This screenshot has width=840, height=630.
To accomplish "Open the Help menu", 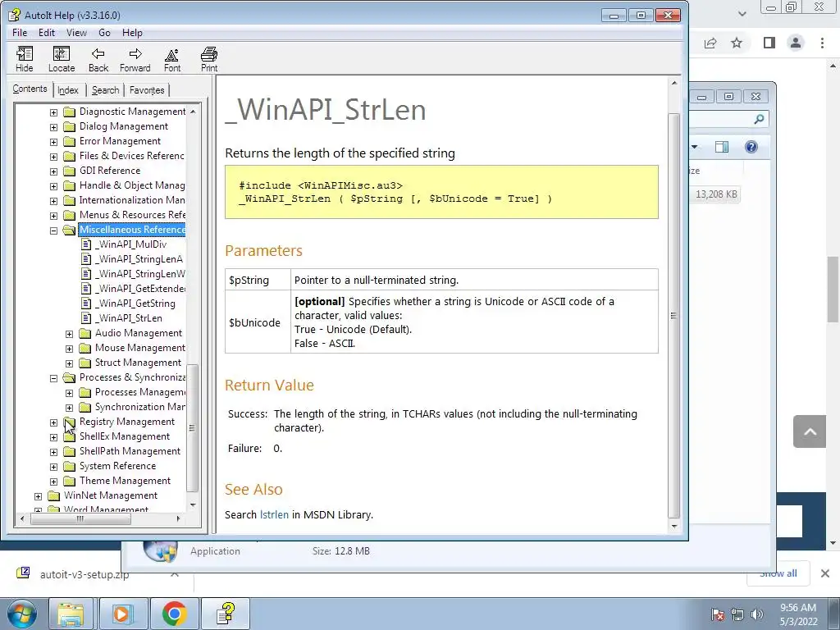I will pos(132,33).
